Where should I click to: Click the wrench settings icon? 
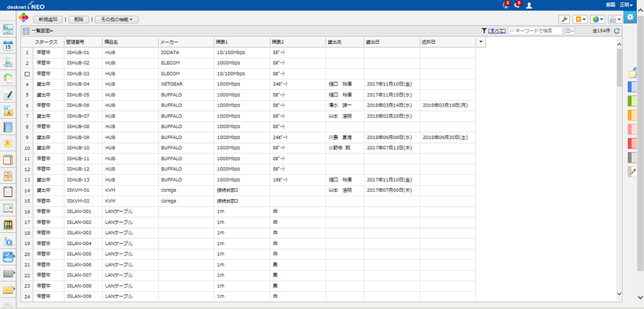pyautogui.click(x=562, y=19)
